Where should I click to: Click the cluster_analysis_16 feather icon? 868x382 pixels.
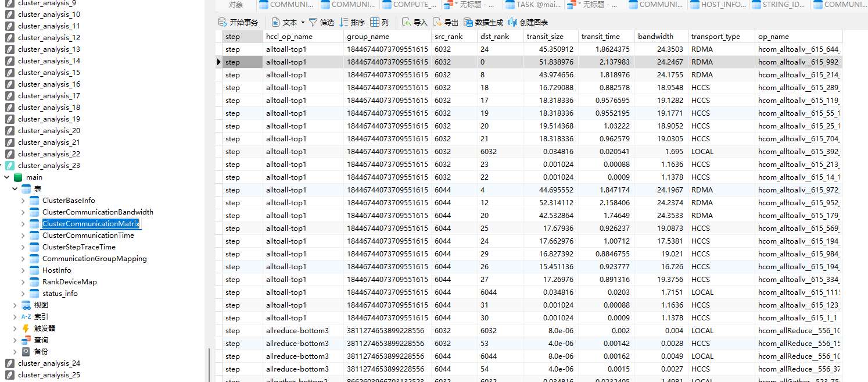pyautogui.click(x=9, y=84)
